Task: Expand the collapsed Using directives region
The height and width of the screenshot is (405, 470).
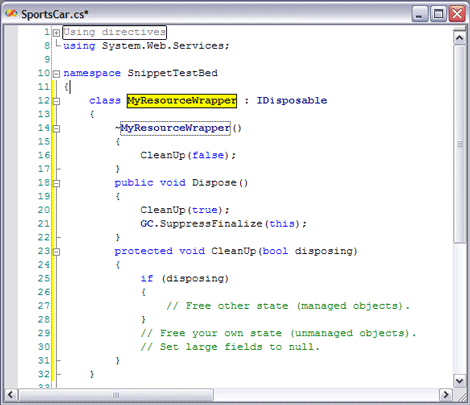Action: 56,33
